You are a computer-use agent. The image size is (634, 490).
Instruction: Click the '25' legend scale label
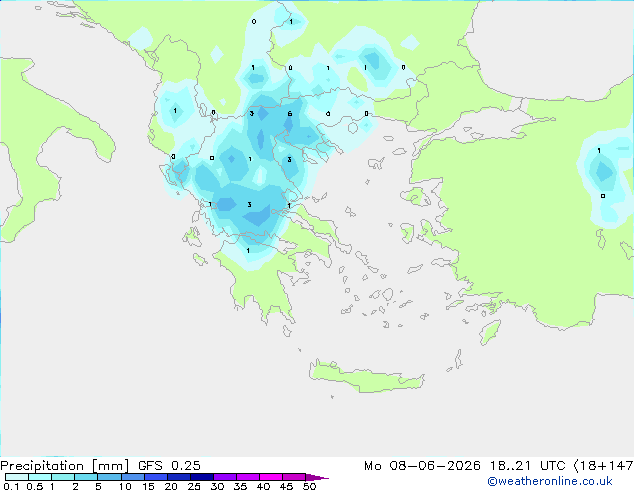pos(194,486)
